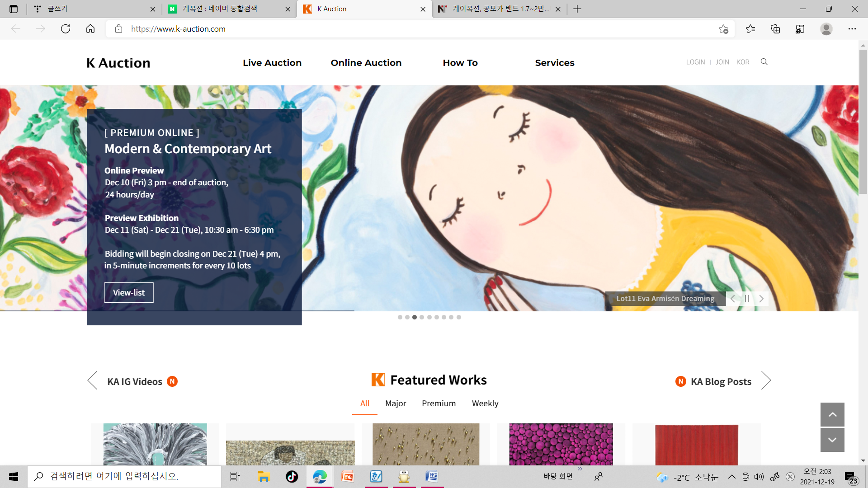Click the LOGIN link

[695, 62]
